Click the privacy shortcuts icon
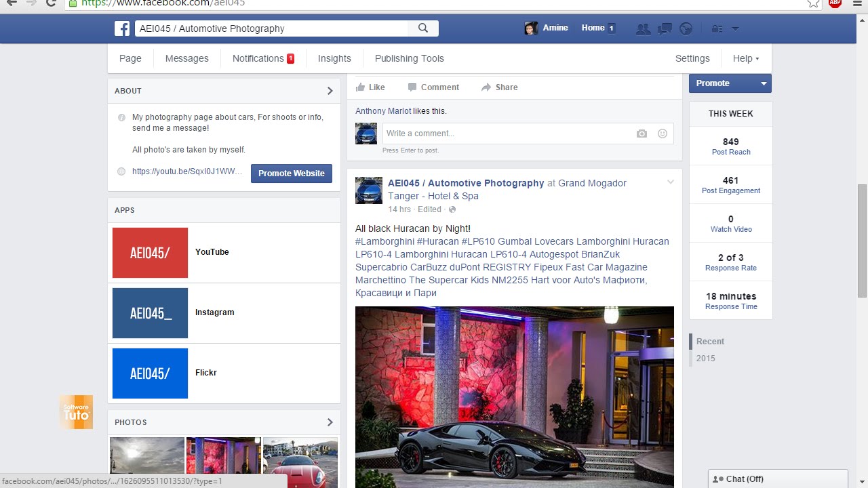 pos(717,28)
